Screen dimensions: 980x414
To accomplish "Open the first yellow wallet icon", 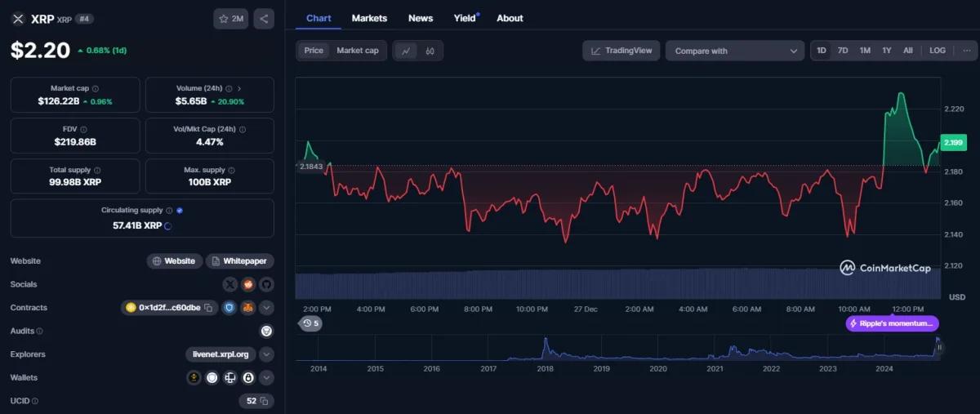I will (x=194, y=378).
